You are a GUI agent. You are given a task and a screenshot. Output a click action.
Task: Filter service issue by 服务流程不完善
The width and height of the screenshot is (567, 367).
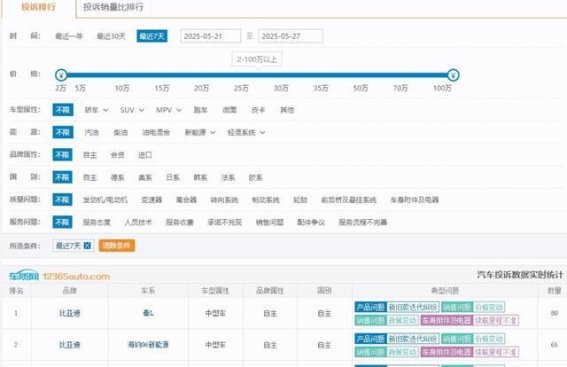click(363, 222)
